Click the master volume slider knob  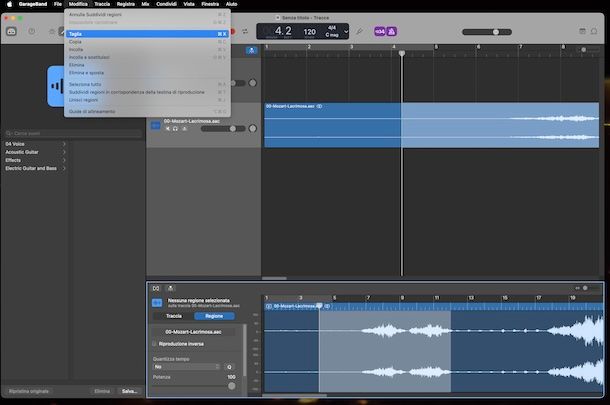pos(496,32)
